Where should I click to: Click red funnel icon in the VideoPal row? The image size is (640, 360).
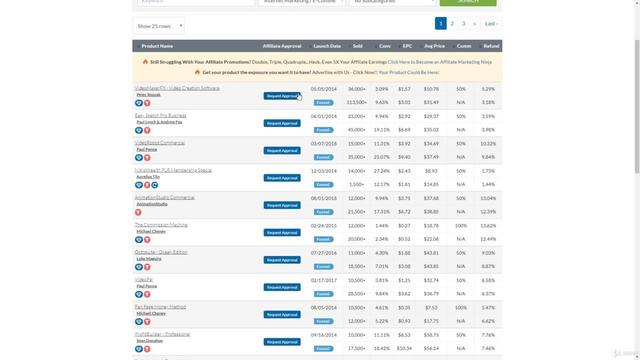tap(147, 294)
